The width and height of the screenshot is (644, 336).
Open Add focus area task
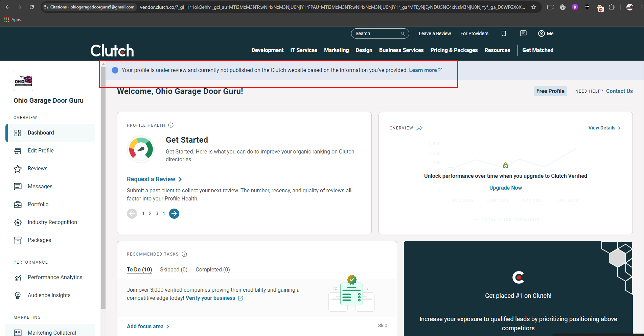coord(148,326)
